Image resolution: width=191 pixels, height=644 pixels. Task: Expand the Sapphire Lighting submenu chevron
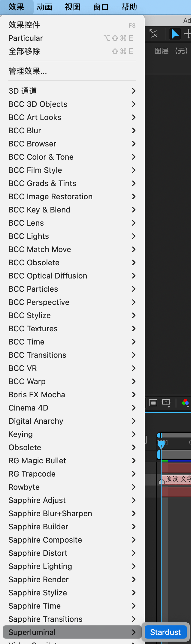(x=134, y=566)
